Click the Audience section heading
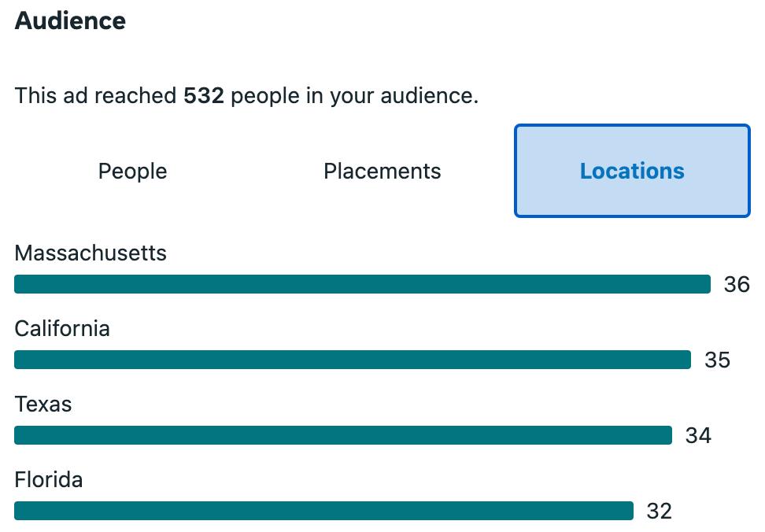 (70, 21)
